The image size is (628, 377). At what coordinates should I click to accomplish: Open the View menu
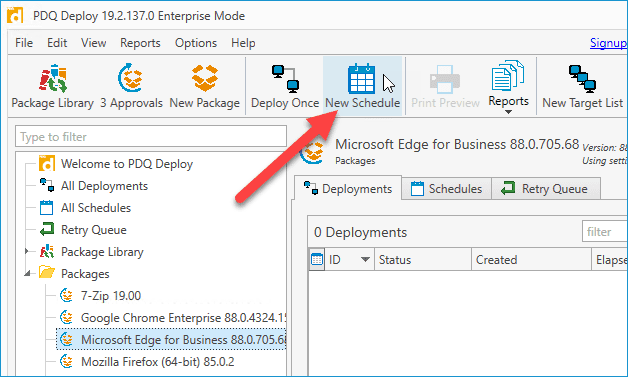pyautogui.click(x=93, y=42)
